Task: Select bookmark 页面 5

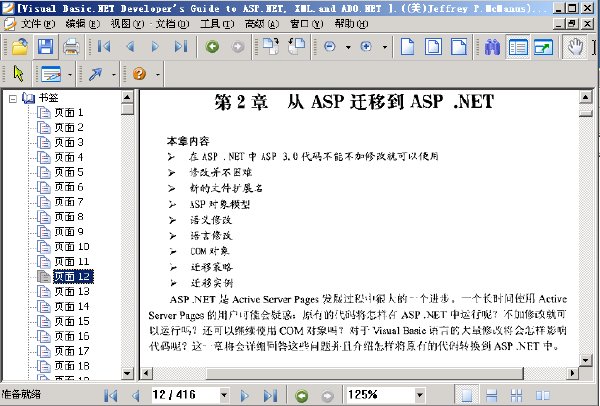Action: [68, 172]
